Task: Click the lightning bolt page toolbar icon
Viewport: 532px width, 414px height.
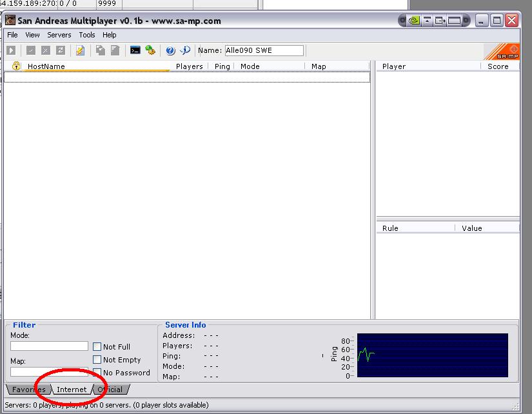Action: click(x=80, y=50)
